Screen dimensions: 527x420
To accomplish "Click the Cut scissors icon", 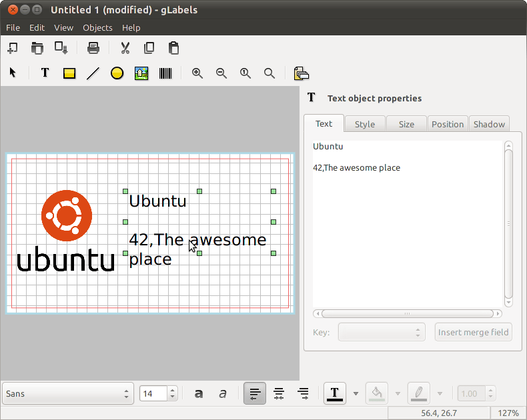I will tap(125, 48).
